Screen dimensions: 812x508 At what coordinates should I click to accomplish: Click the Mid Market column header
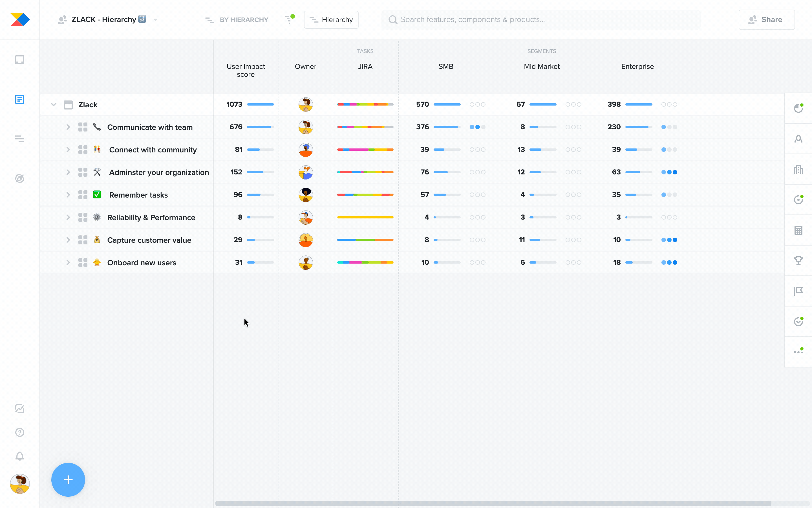[x=542, y=67]
